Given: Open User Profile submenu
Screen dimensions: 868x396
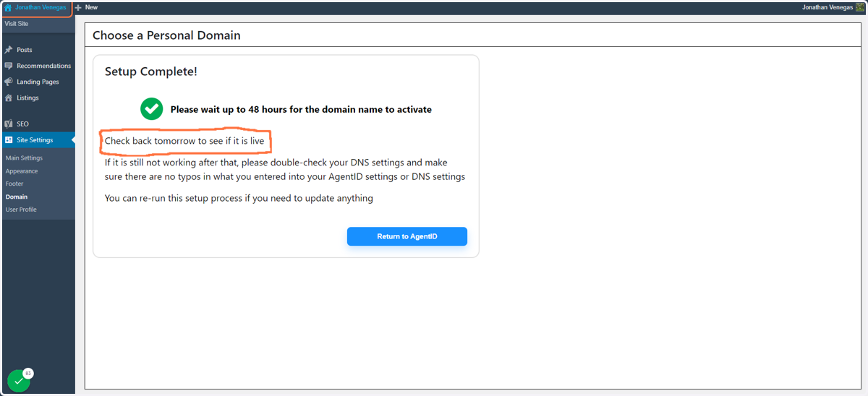Looking at the screenshot, I should click(21, 210).
